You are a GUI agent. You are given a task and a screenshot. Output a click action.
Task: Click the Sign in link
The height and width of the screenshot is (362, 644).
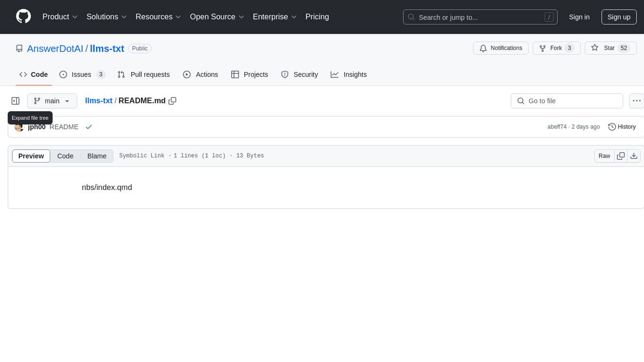point(579,17)
